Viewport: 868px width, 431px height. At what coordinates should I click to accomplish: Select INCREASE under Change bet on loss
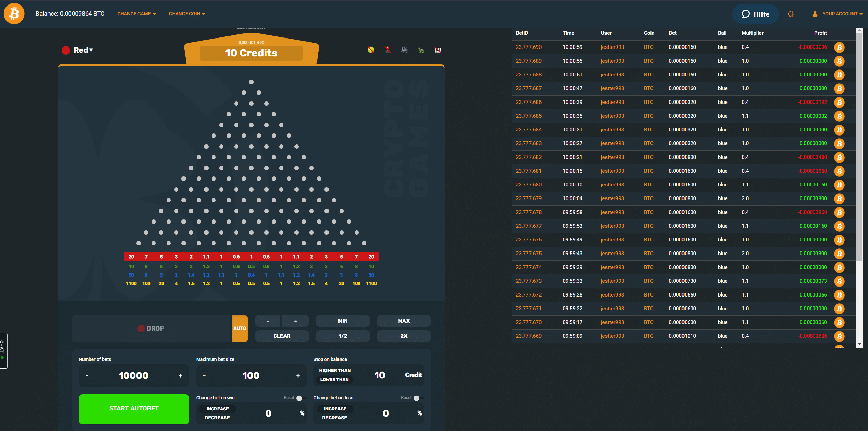pyautogui.click(x=335, y=409)
